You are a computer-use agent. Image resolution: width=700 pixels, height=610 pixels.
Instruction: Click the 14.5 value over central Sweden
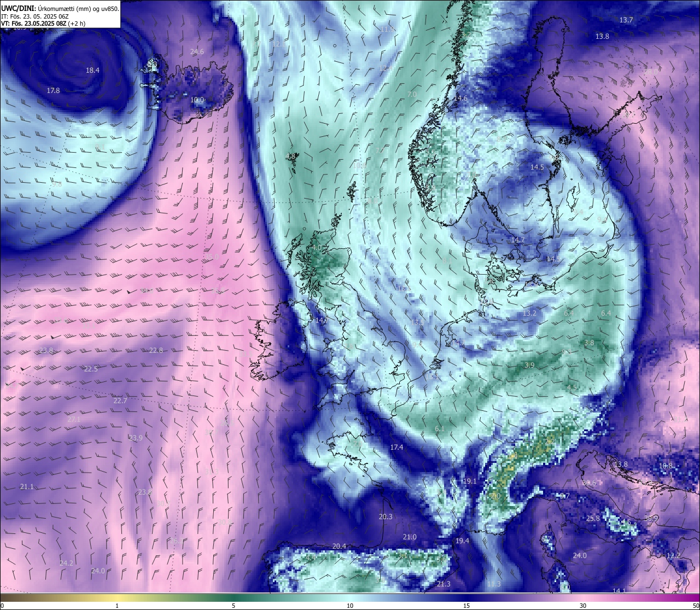pos(537,167)
